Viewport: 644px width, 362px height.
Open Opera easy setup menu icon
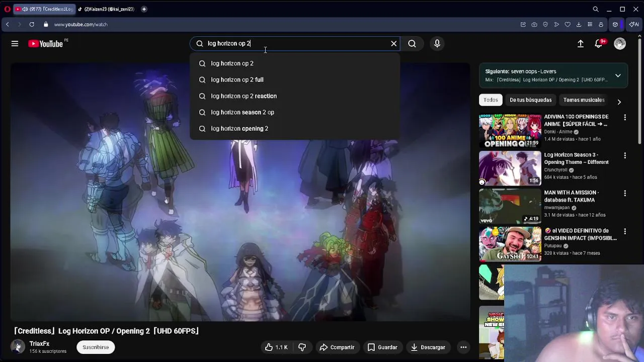(x=590, y=24)
